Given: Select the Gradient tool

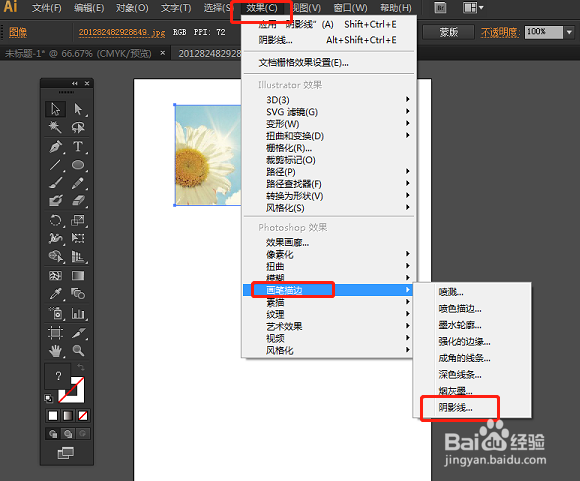Looking at the screenshot, I should point(78,276).
